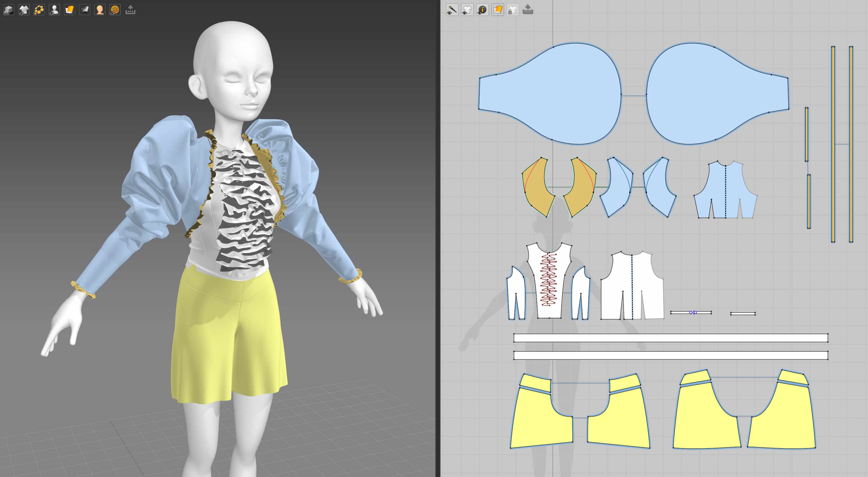
Task: Open the avatar skin render-style head icon
Action: pyautogui.click(x=100, y=10)
